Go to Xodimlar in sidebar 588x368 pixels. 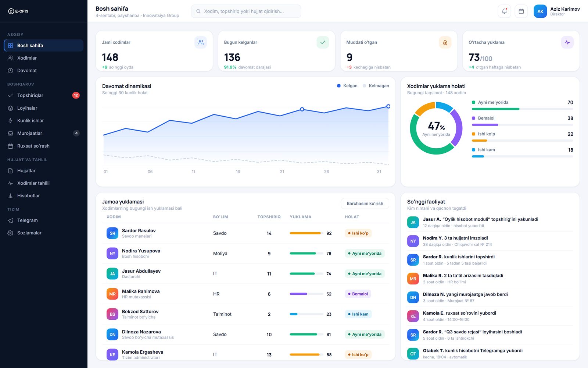pos(43,58)
